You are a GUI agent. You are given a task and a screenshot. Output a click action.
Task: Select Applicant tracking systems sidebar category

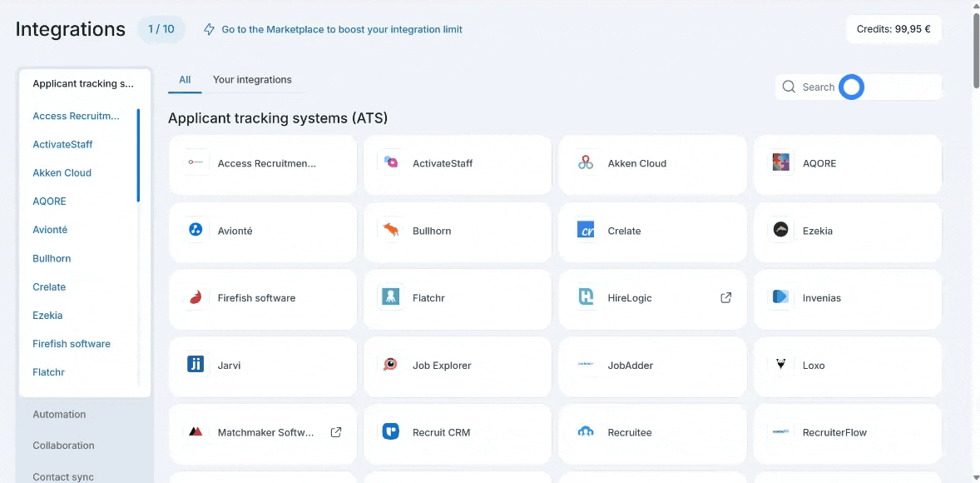point(83,84)
